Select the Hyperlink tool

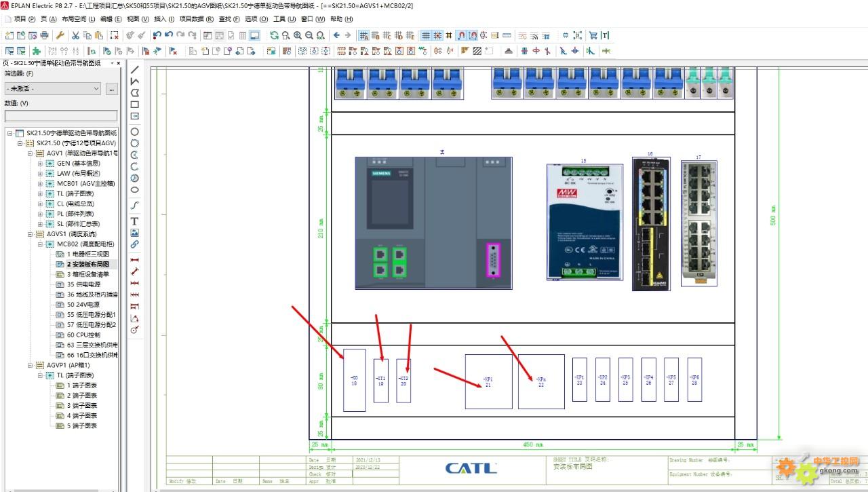[135, 244]
